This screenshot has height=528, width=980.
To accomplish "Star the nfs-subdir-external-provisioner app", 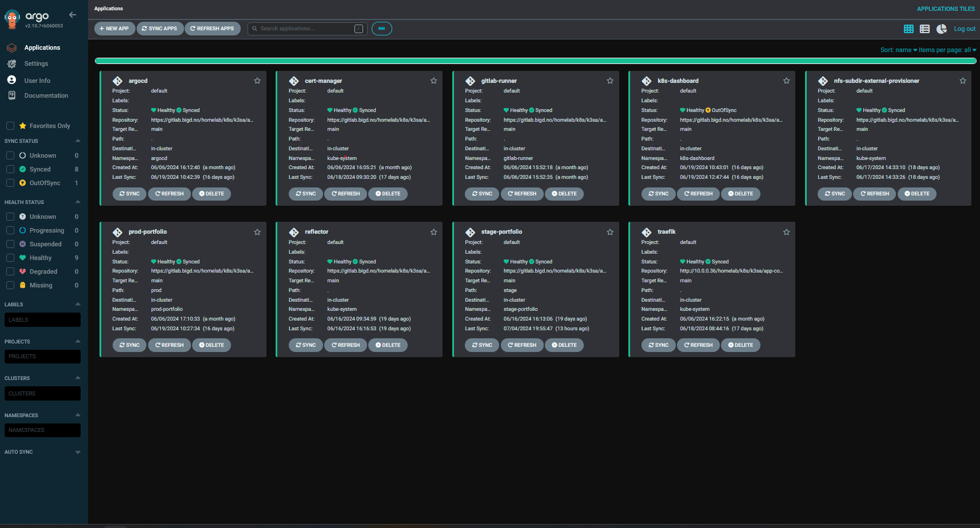I will (963, 81).
